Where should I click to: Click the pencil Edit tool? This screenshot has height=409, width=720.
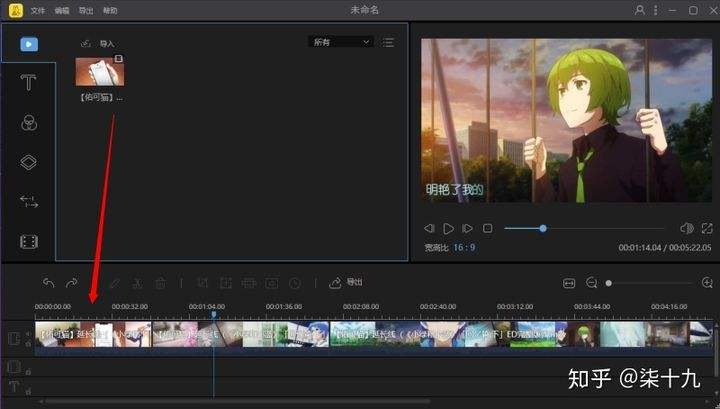coord(115,283)
